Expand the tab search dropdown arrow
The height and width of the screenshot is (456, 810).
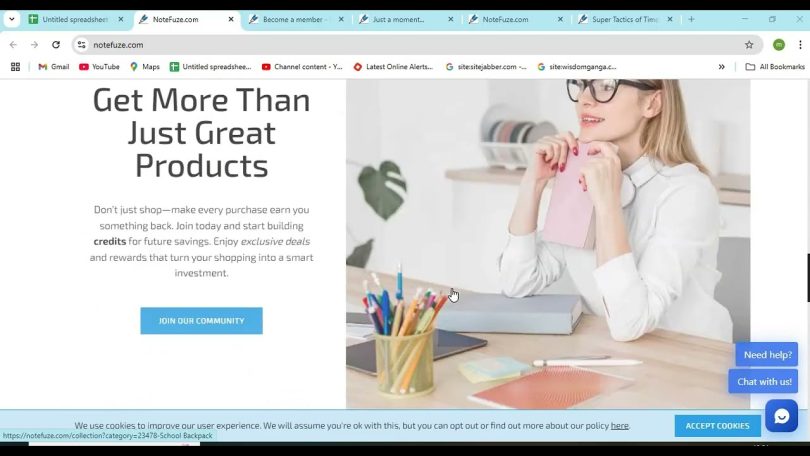pos(11,19)
